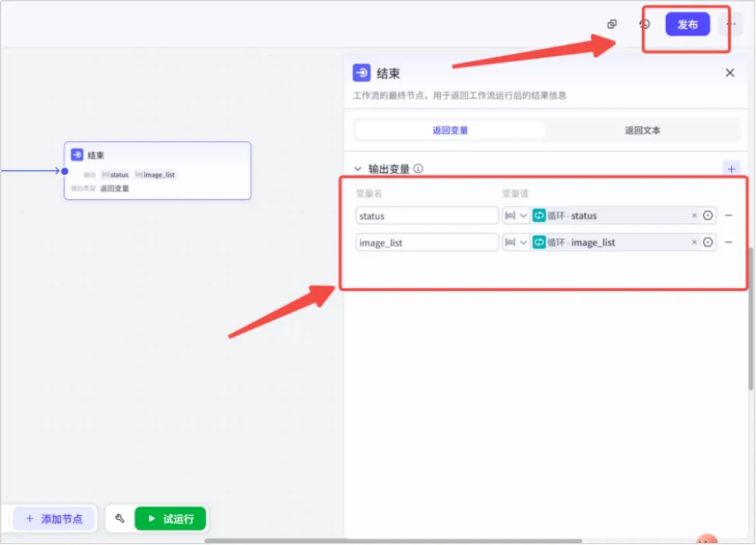Select the 结束 node on the canvas
Viewport: 756px width, 545px height.
pos(157,171)
